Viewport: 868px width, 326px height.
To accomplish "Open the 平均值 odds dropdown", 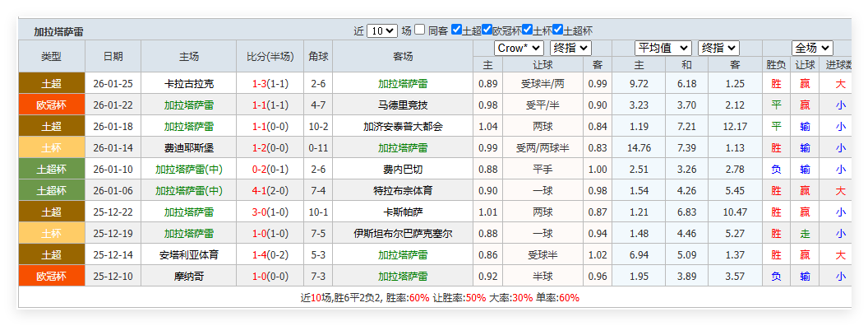I will click(663, 49).
